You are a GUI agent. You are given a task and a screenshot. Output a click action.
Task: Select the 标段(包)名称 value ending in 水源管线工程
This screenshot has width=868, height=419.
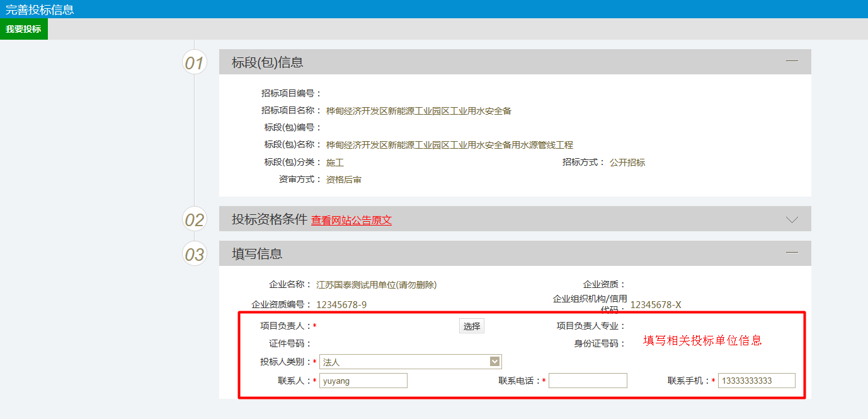[x=449, y=145]
